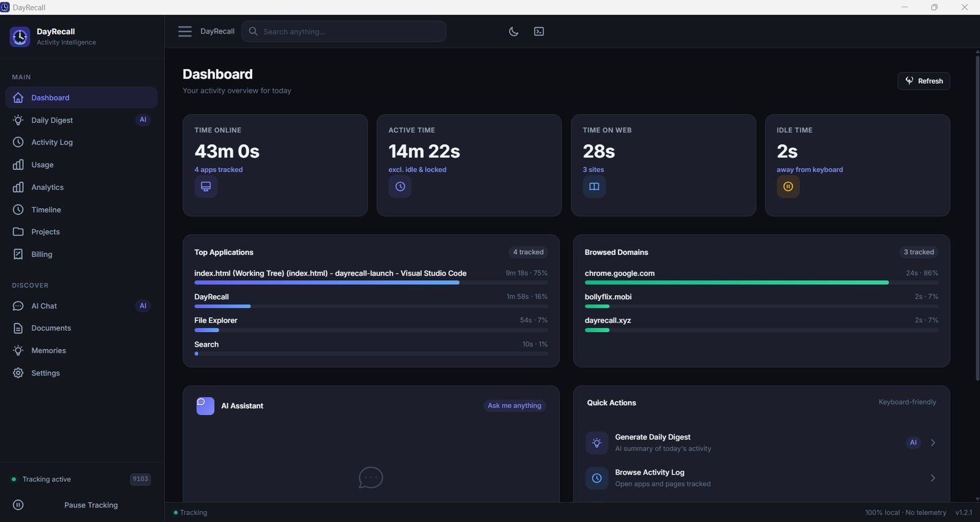Open Memories in the sidebar
The image size is (980, 522).
[81, 350]
